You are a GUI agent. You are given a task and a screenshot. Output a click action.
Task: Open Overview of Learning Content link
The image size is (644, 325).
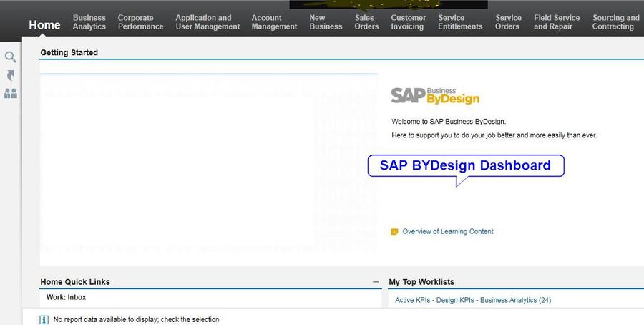tap(448, 231)
